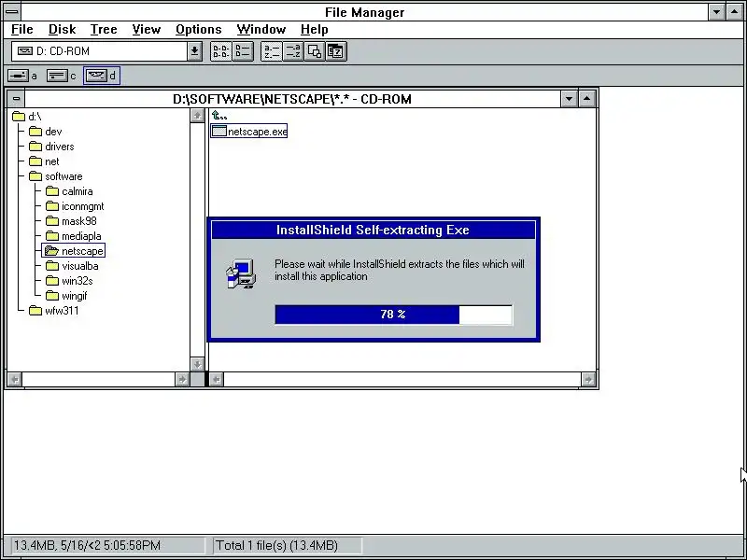
Task: Click the iconmgmt folder icon
Action: point(52,206)
